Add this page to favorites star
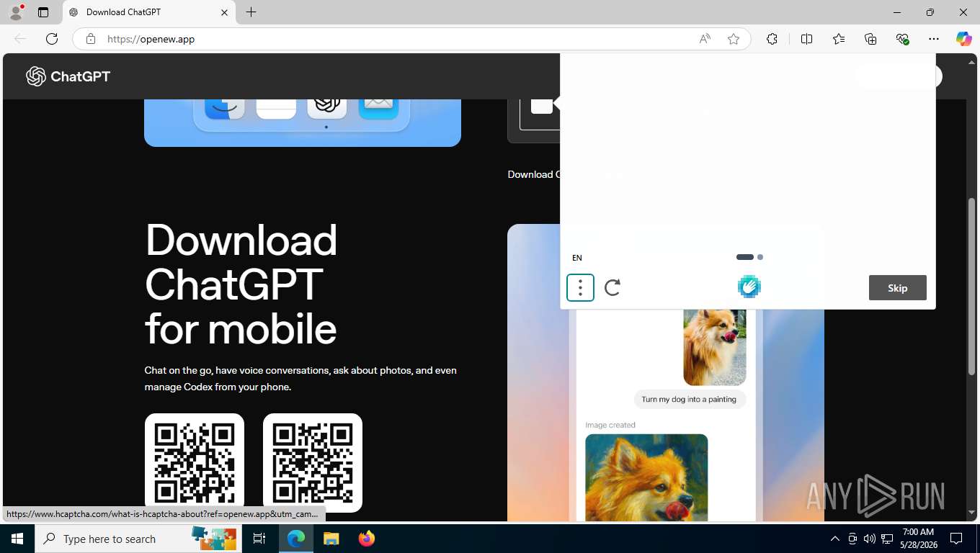 734,39
